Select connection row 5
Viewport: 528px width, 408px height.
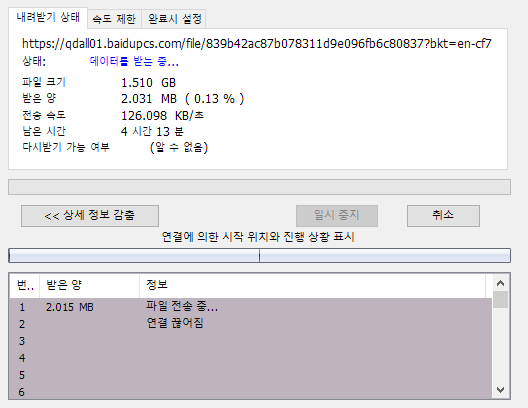(x=251, y=375)
